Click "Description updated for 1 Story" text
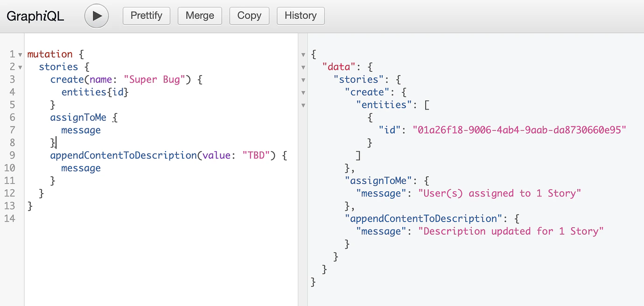Image resolution: width=644 pixels, height=306 pixels. 511,231
